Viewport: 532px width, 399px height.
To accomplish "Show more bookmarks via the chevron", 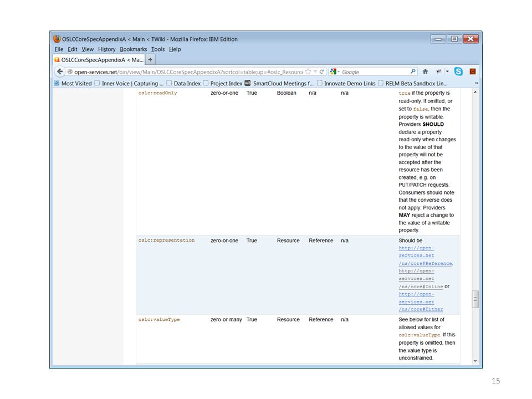I will click(x=477, y=83).
